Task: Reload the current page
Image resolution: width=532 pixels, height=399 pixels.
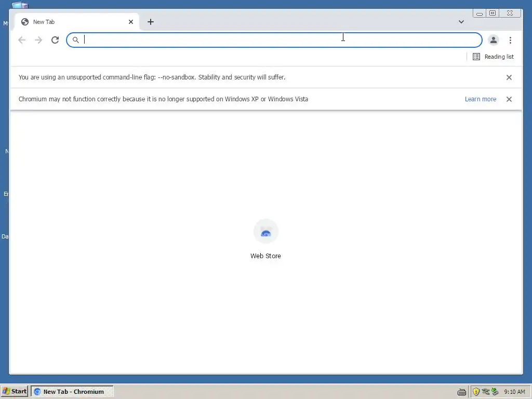Action: point(55,40)
